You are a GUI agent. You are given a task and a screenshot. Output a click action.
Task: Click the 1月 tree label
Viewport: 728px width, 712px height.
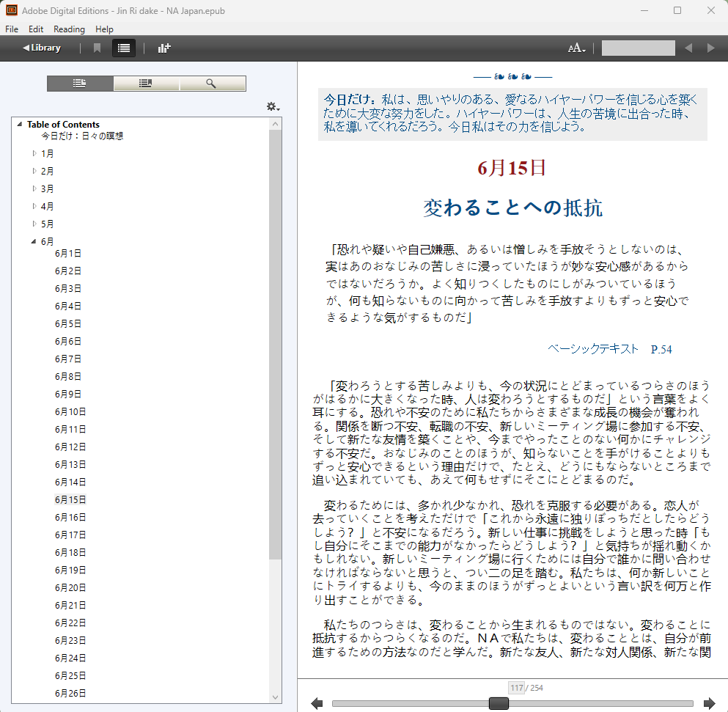[47, 154]
